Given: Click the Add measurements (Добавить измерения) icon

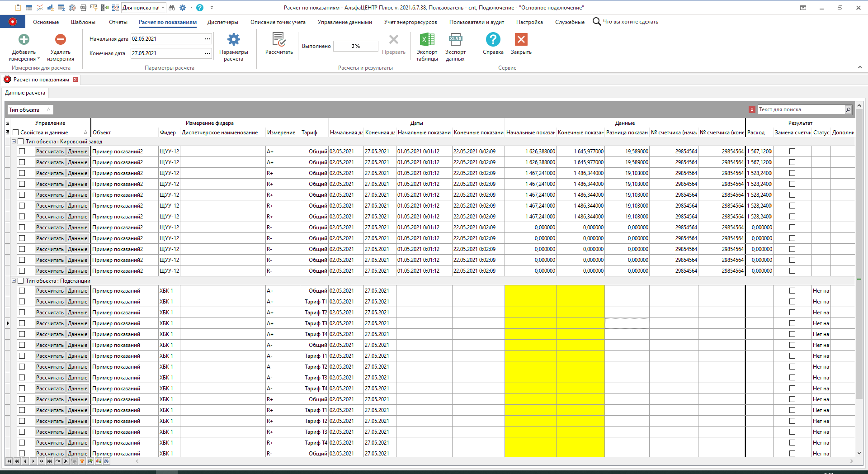Looking at the screenshot, I should coord(24,40).
